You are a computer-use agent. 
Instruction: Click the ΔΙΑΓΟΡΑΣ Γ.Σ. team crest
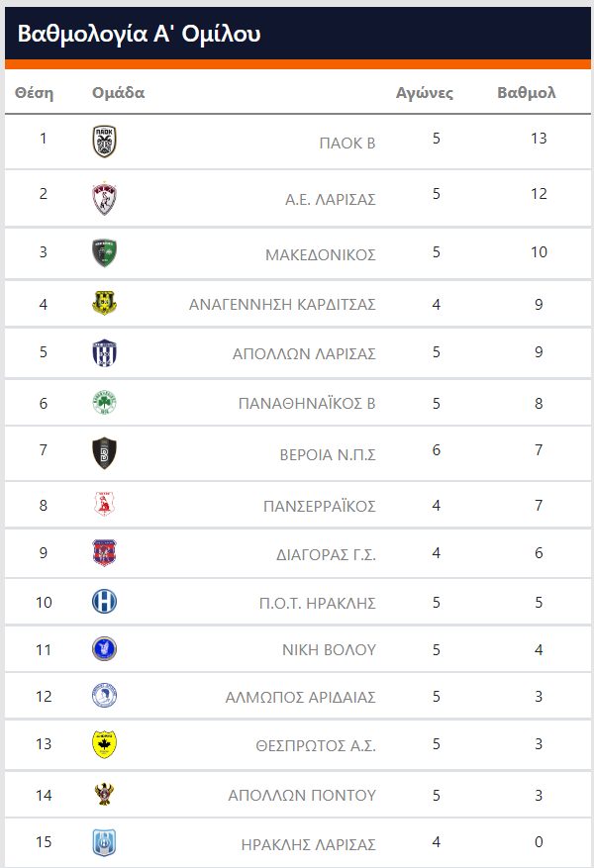104,552
